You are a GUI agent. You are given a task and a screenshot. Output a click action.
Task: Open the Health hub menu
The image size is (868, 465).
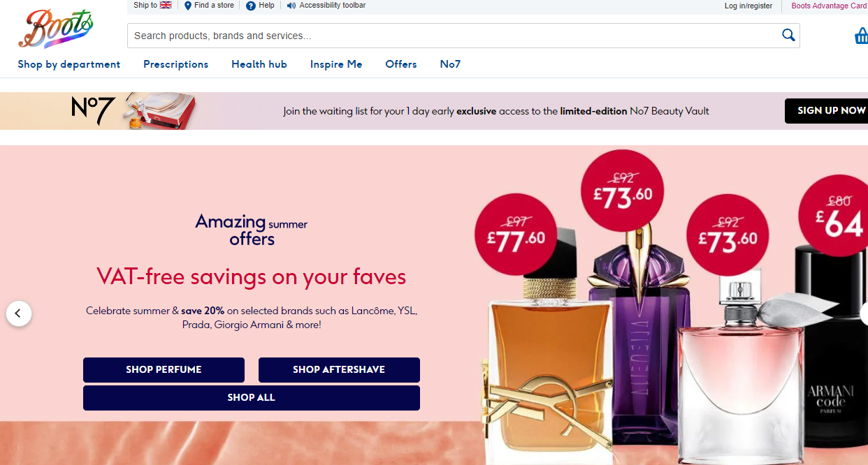click(259, 64)
